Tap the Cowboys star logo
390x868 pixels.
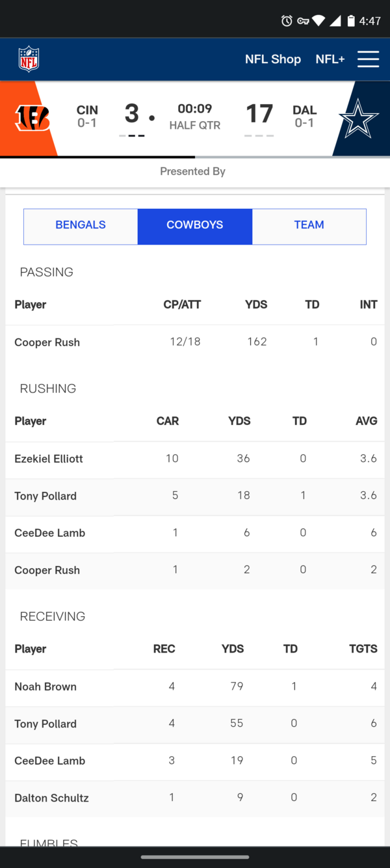tap(358, 118)
